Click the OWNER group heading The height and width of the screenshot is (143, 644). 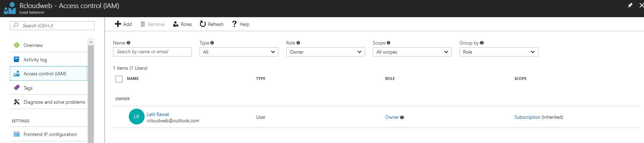tap(122, 99)
